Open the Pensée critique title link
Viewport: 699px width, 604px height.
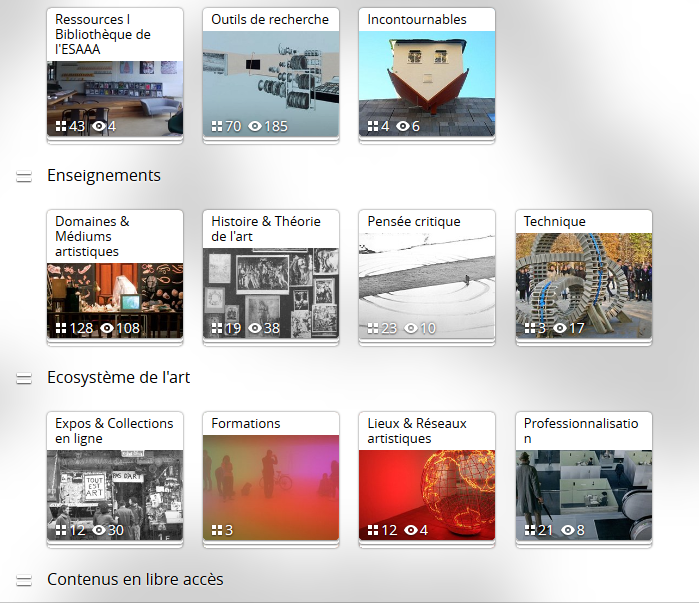(414, 222)
